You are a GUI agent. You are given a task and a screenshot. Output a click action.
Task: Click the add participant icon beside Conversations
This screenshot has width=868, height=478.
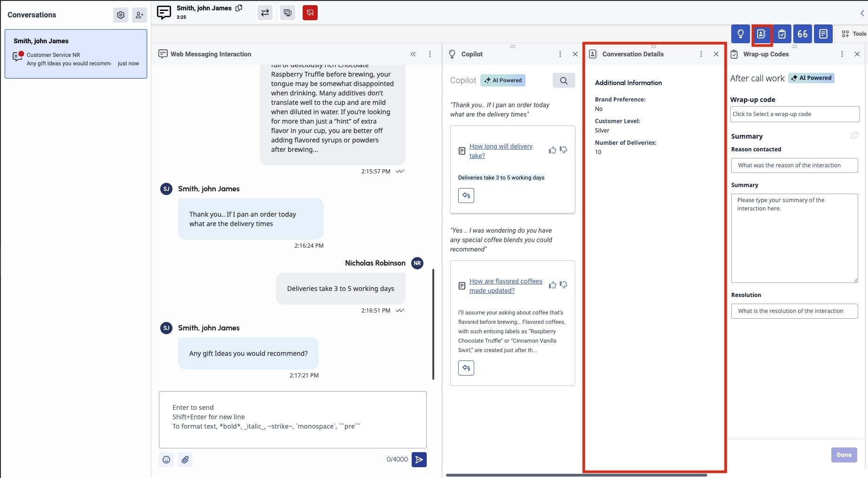140,15
